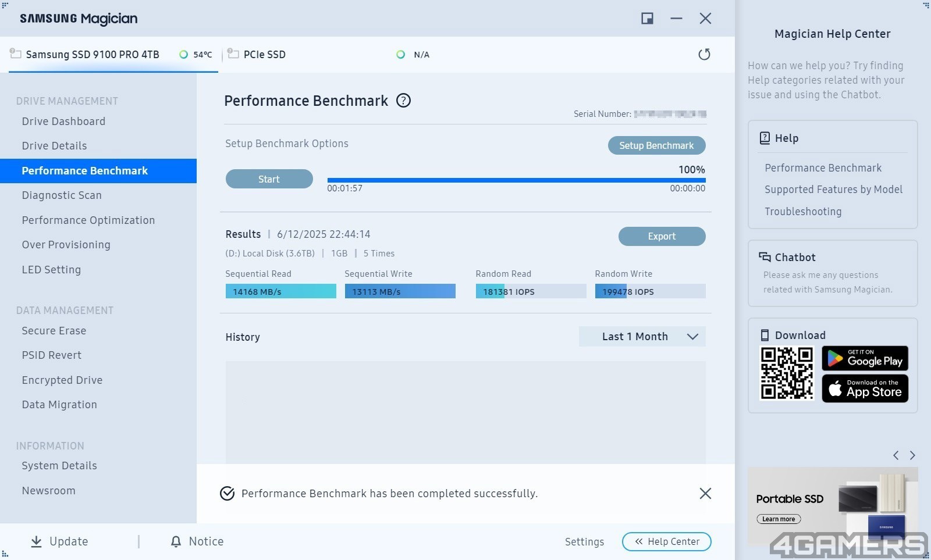Viewport: 931px width, 560px height.
Task: Open Supported Features by Model help topic
Action: coord(833,190)
